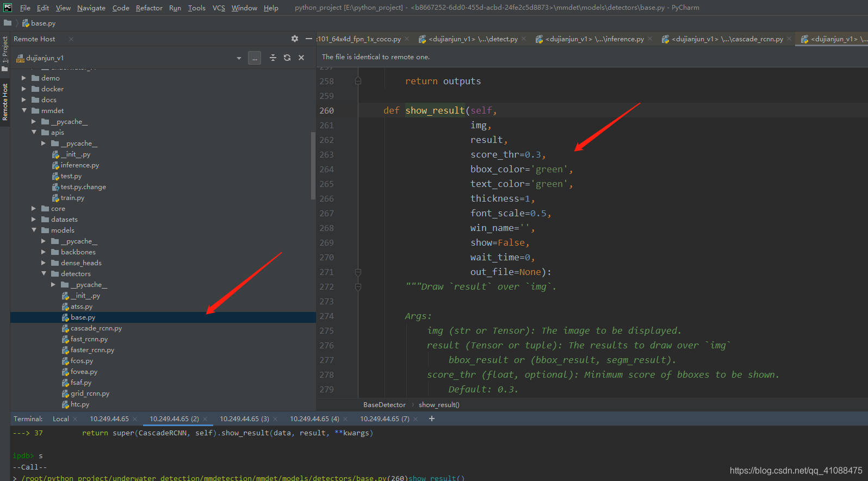The height and width of the screenshot is (481, 868).
Task: Close terminal tab 10.249.44.65 (2)
Action: tap(205, 419)
